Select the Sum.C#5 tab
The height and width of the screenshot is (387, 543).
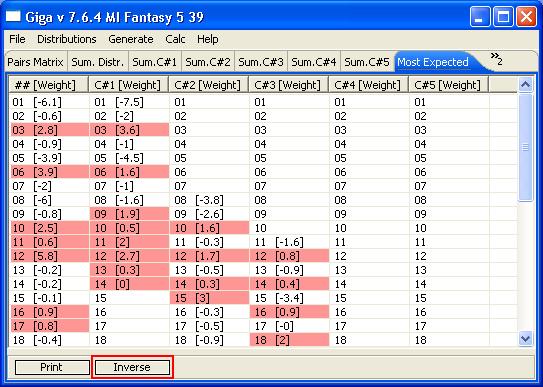pos(367,62)
